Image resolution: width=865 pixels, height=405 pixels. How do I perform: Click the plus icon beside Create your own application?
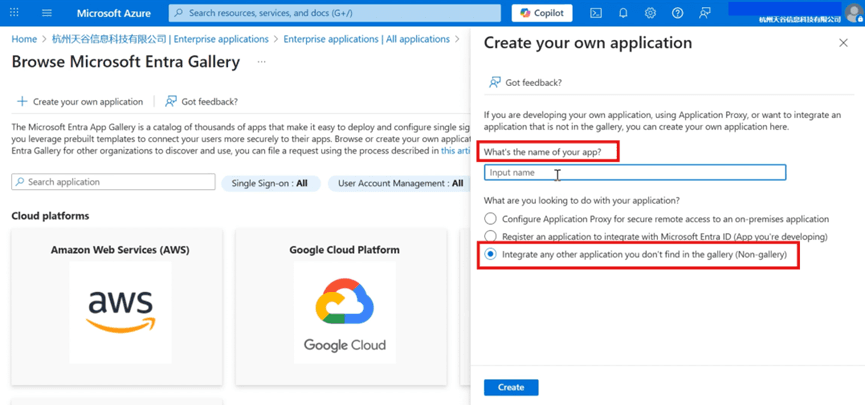[x=22, y=102]
